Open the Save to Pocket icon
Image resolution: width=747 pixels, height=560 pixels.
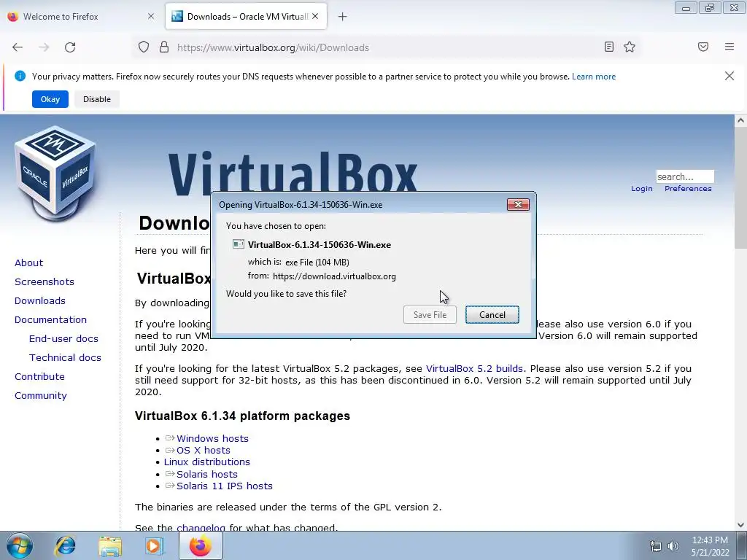(703, 47)
